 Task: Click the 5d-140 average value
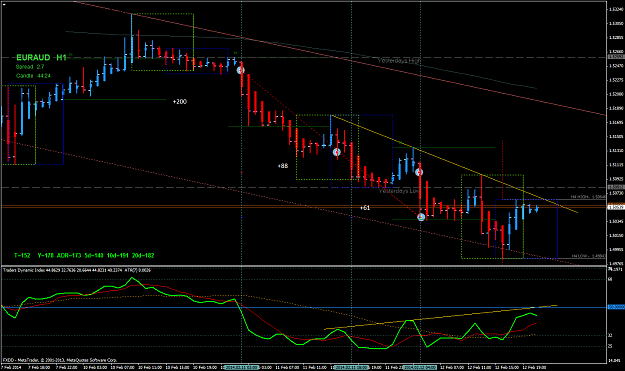(94, 255)
